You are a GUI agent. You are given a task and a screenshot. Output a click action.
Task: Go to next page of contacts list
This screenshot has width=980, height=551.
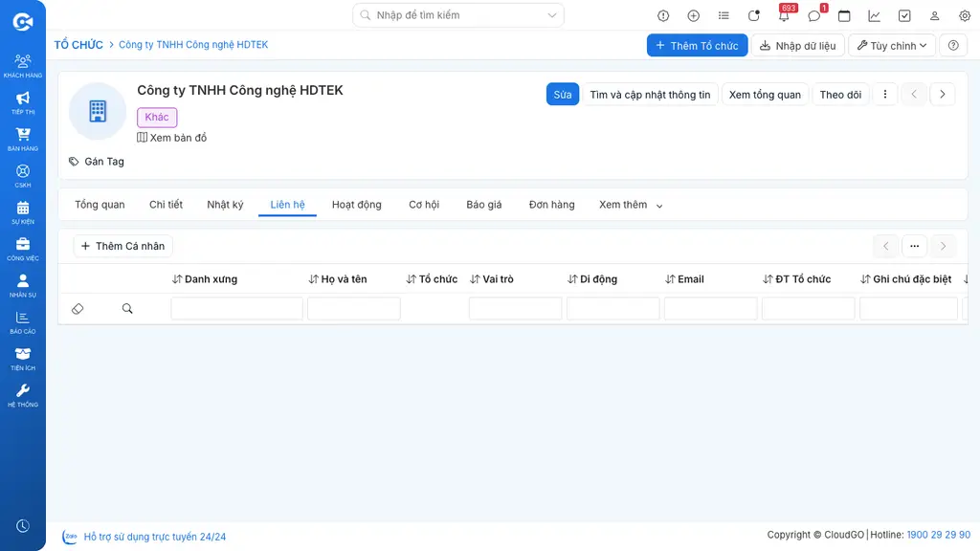pyautogui.click(x=943, y=246)
